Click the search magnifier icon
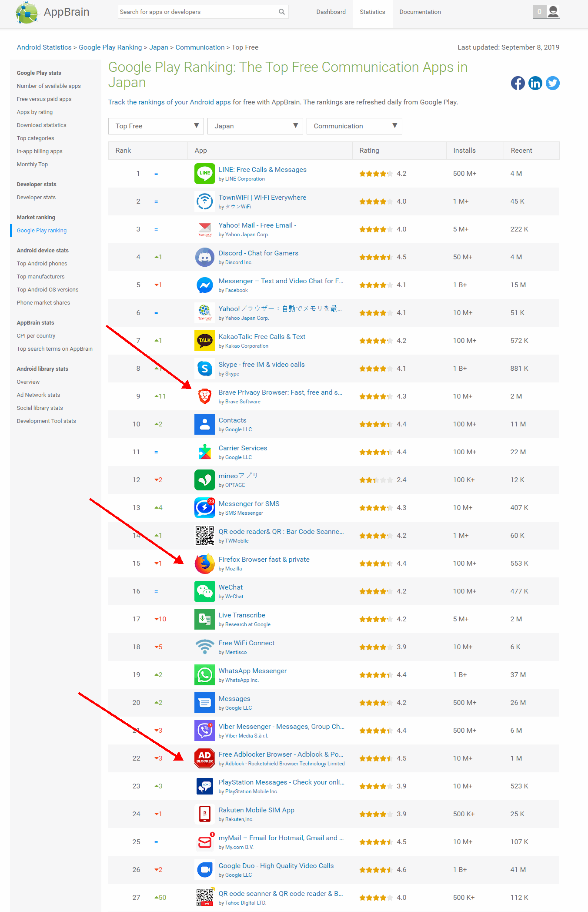This screenshot has width=588, height=912. tap(281, 12)
